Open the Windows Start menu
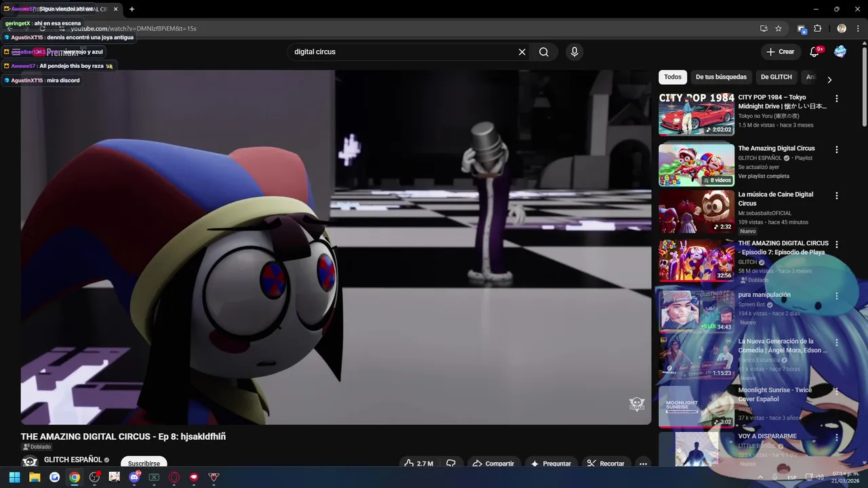This screenshot has width=868, height=488. (x=14, y=477)
